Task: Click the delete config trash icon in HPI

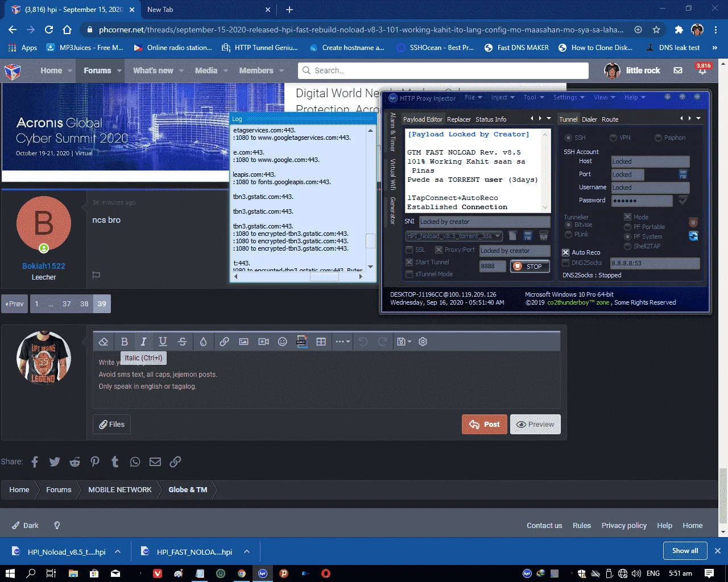Action: pos(544,236)
